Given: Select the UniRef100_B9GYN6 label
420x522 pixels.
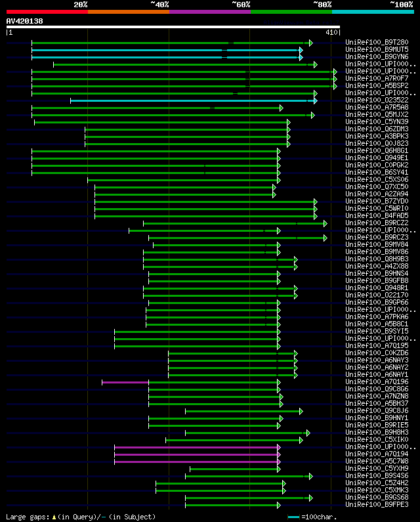Looking at the screenshot, I should pos(377,57).
